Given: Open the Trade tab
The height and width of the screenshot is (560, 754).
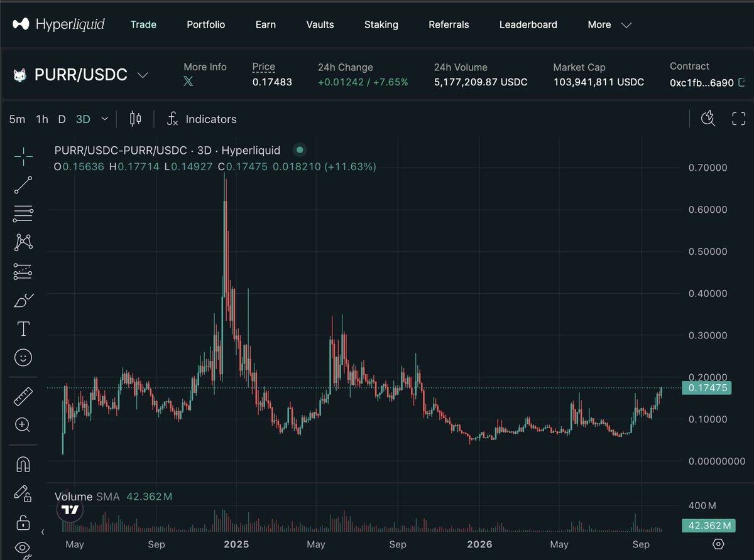Looking at the screenshot, I should 143,24.
